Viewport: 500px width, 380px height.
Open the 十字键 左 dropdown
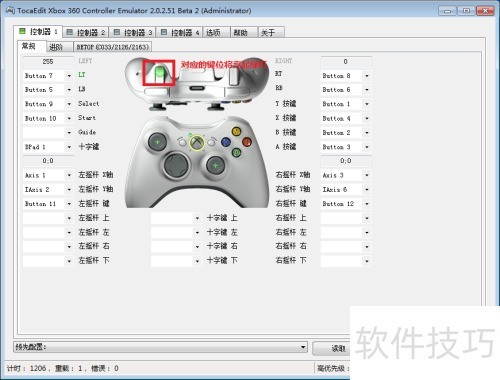coord(176,232)
